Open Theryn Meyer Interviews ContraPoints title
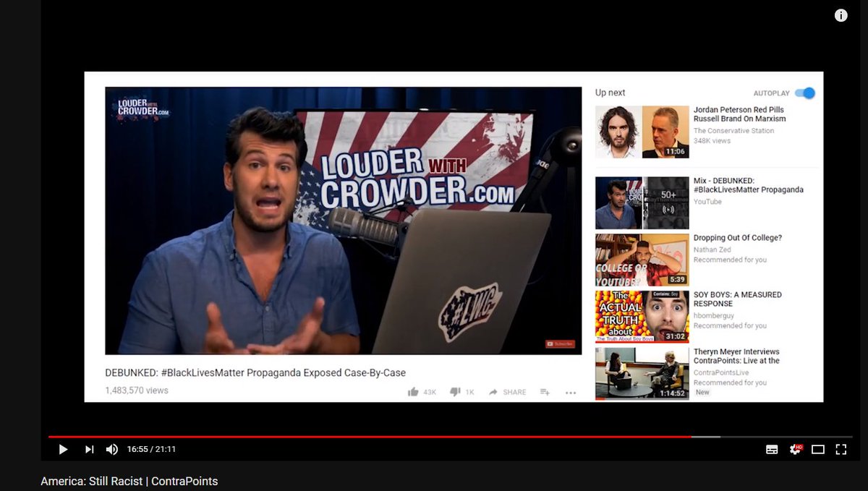Viewport: 868px width, 491px height. pyautogui.click(x=736, y=356)
